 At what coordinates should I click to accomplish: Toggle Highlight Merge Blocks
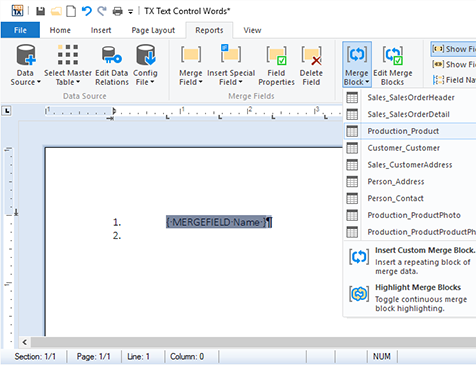click(x=411, y=297)
